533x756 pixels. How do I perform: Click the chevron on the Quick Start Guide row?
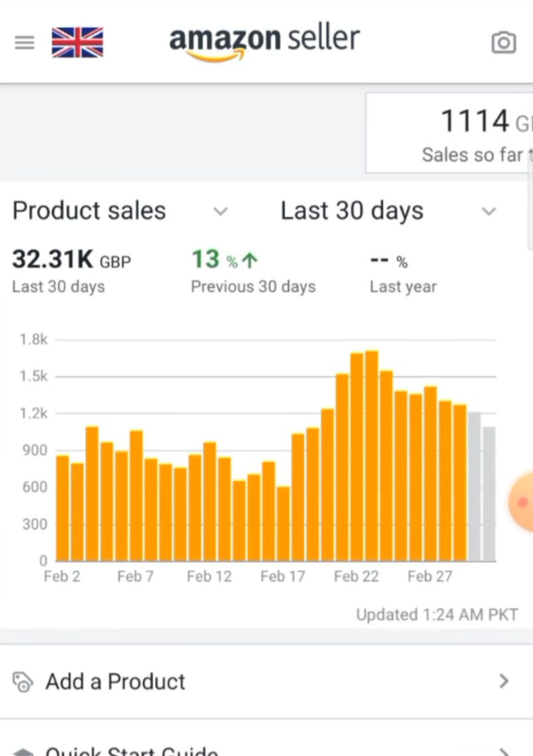point(504,752)
